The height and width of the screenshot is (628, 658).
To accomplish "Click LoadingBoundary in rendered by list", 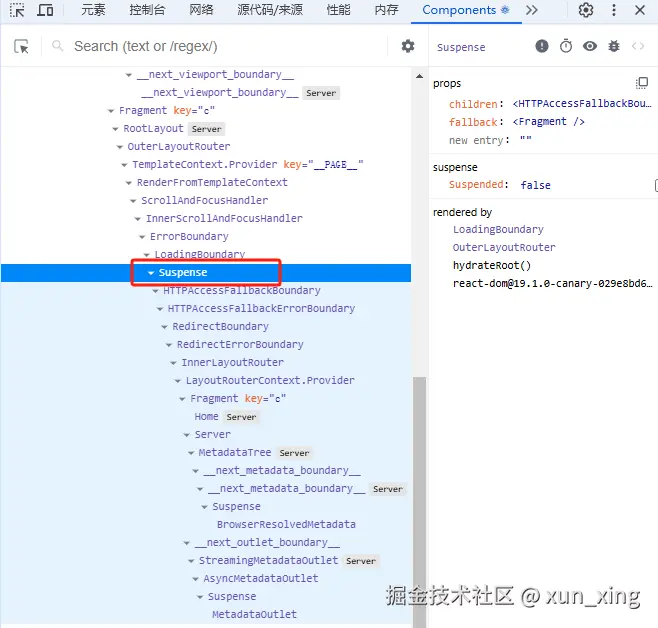I will [498, 229].
